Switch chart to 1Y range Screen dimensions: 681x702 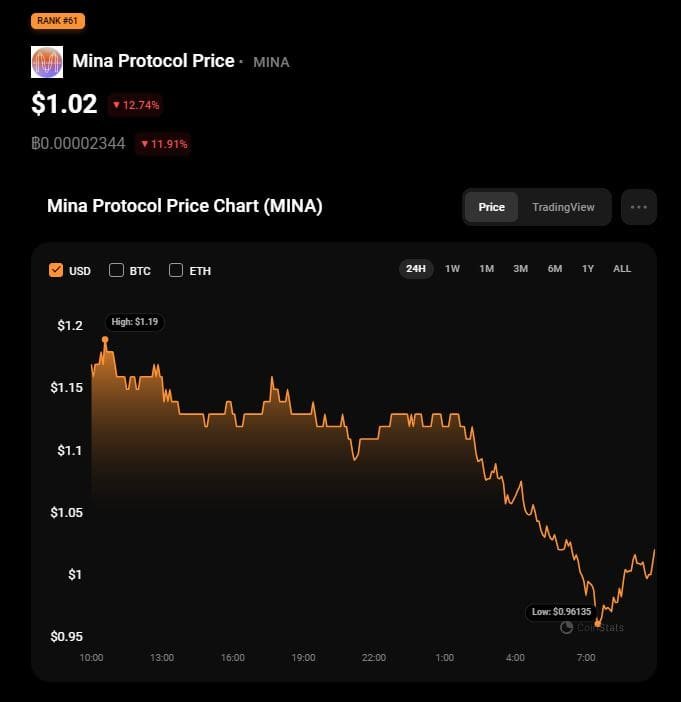(588, 268)
